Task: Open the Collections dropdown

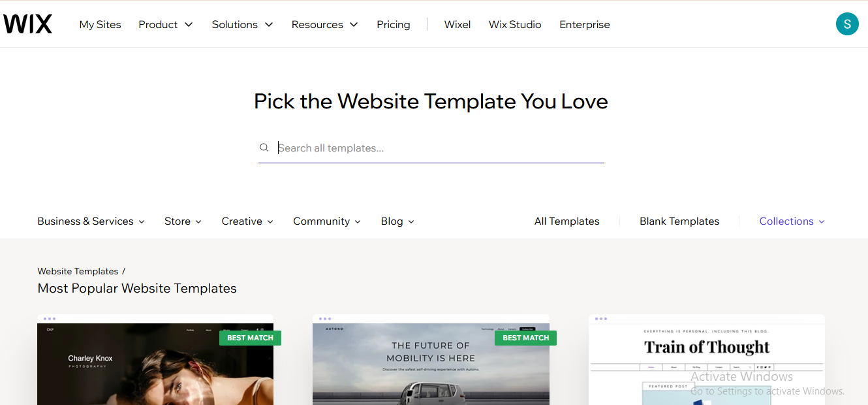Action: (x=792, y=221)
